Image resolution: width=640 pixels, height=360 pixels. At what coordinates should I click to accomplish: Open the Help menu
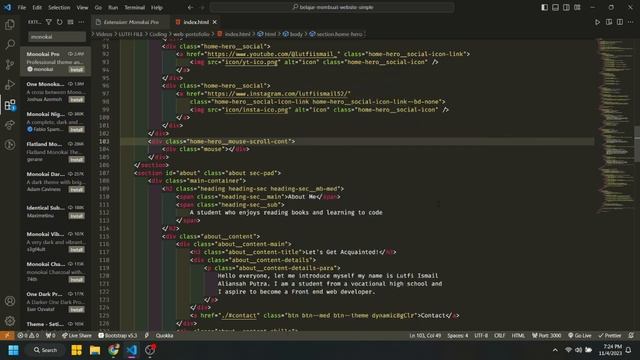pyautogui.click(x=157, y=7)
